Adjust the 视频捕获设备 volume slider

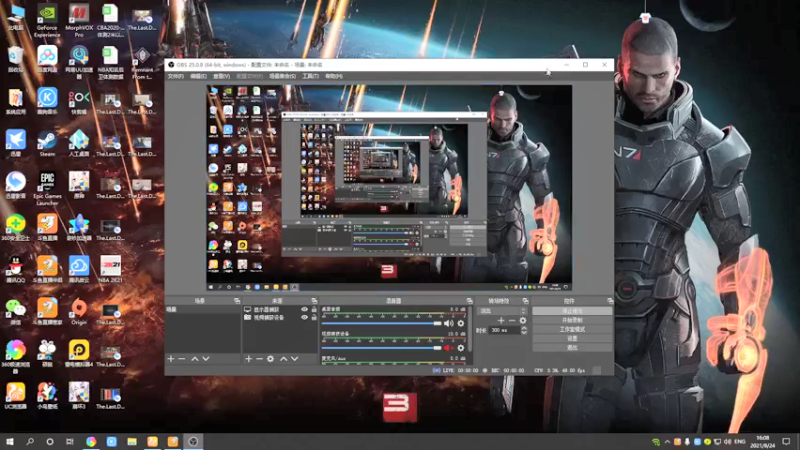[x=382, y=348]
